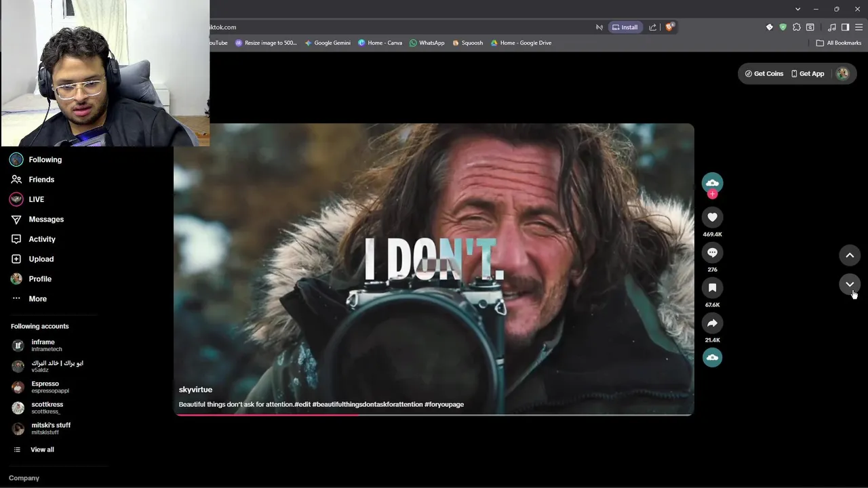Open the Home - Canva bookmark

[380, 43]
